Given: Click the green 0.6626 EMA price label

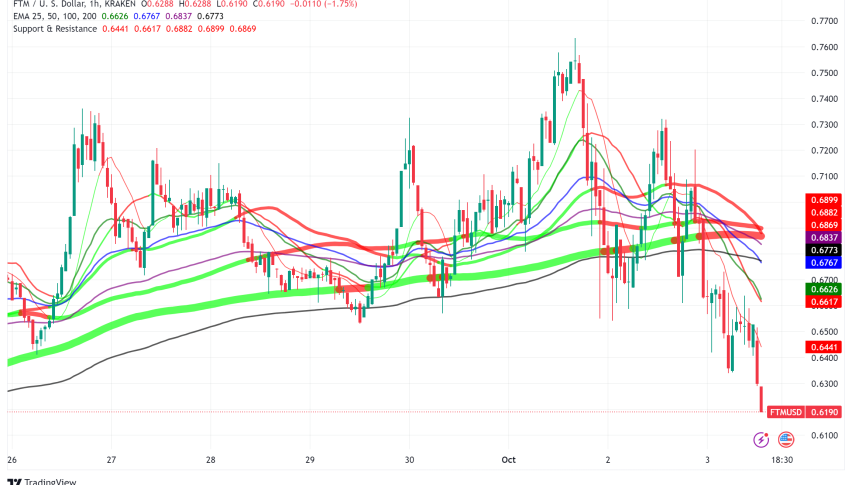Looking at the screenshot, I should click(x=824, y=289).
